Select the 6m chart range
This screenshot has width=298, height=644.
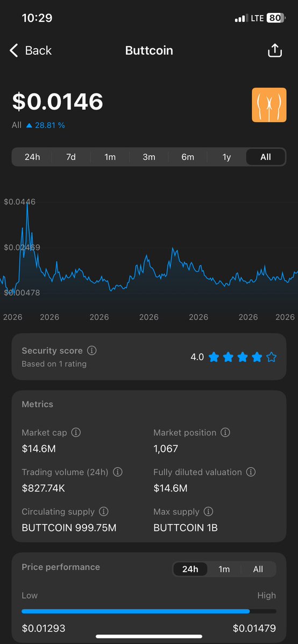coord(188,157)
